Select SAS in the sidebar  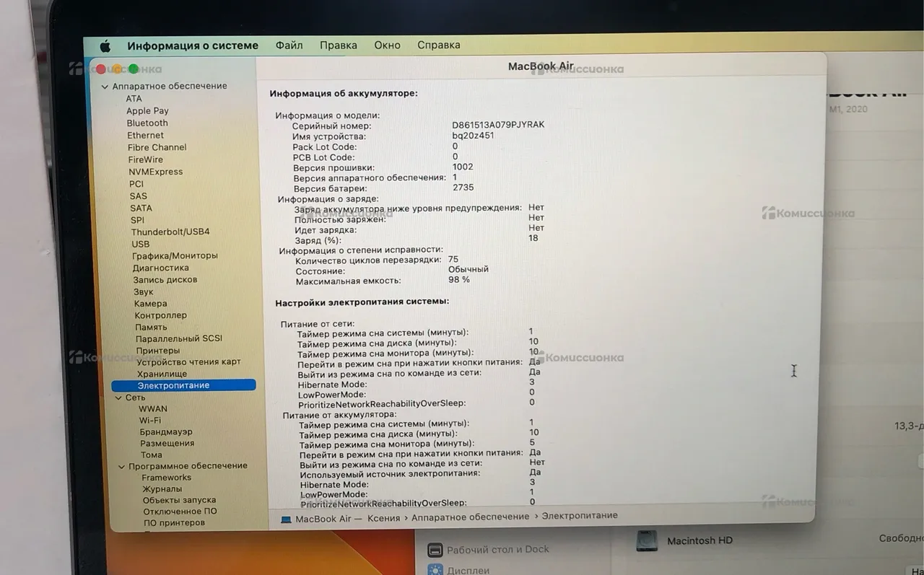coord(138,196)
